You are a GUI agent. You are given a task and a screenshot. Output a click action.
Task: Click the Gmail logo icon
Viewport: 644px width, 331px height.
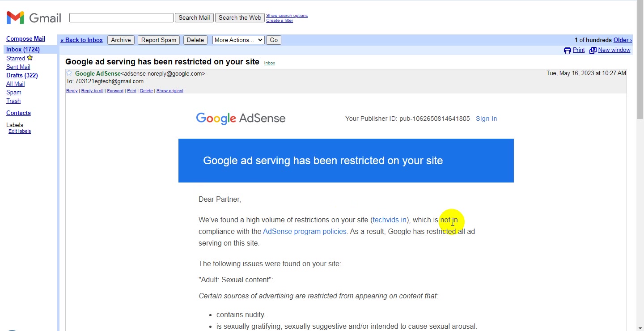point(15,18)
